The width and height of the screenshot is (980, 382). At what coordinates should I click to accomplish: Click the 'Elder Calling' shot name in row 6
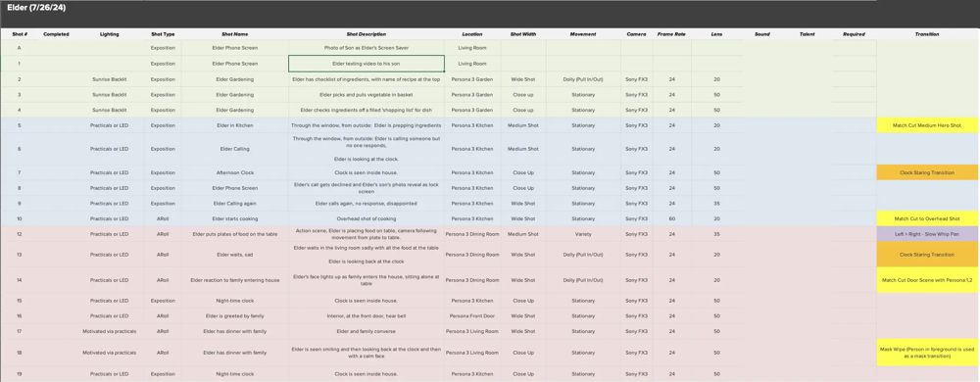(x=235, y=149)
